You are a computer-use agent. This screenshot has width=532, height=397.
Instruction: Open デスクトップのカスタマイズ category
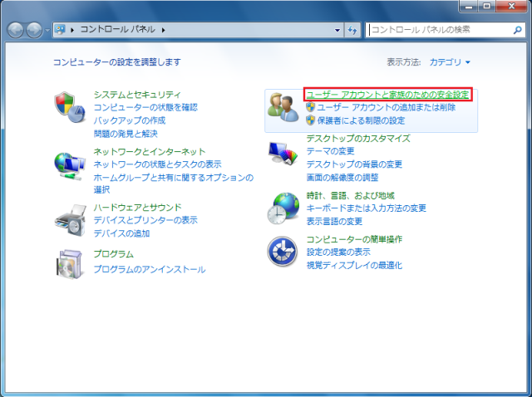coord(358,139)
